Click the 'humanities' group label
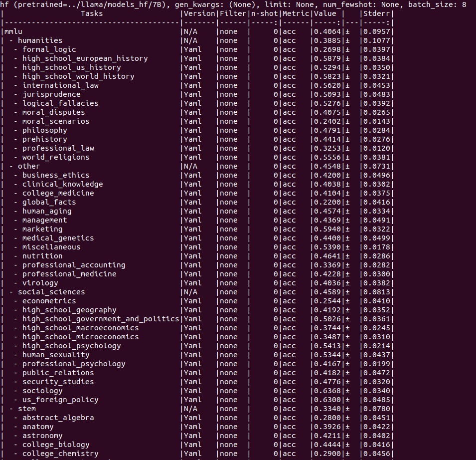476x460 pixels. coord(40,41)
